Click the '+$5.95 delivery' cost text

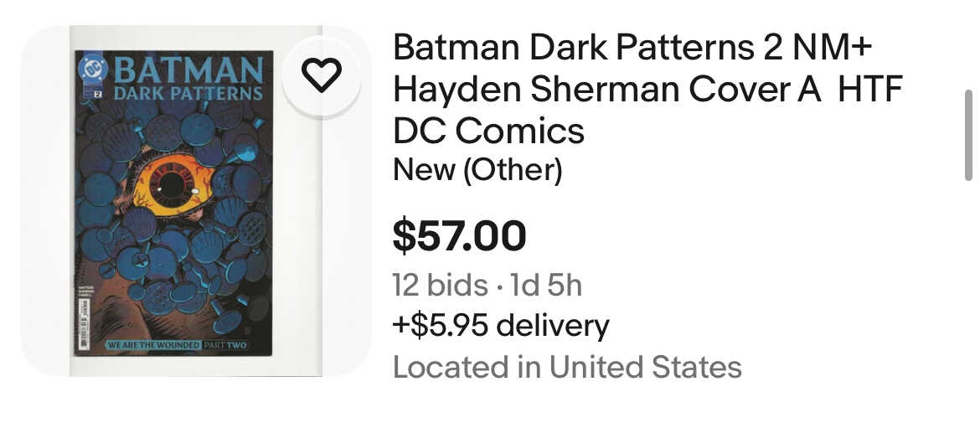click(501, 326)
